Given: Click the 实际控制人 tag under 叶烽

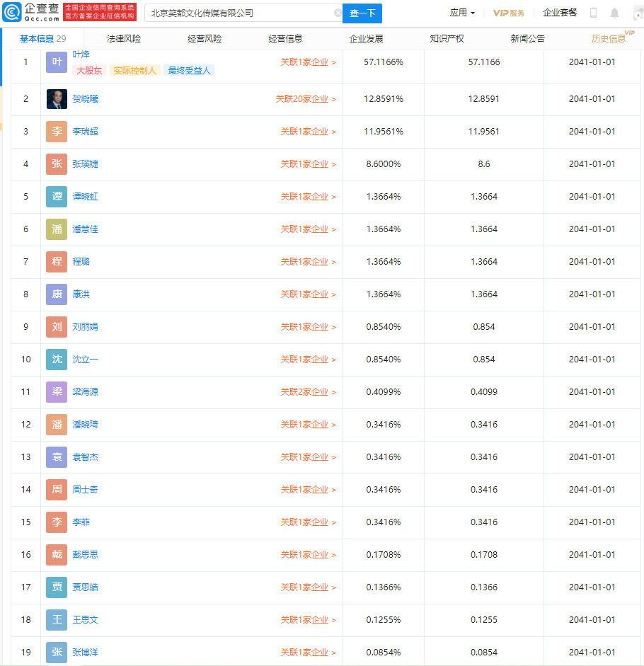Looking at the screenshot, I should click(135, 71).
